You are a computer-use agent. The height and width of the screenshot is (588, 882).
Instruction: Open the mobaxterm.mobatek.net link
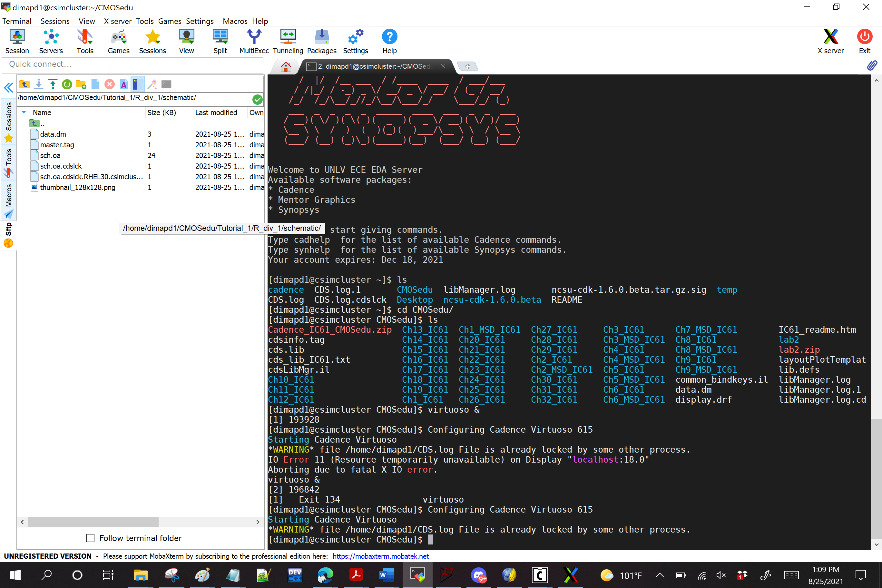coord(380,556)
